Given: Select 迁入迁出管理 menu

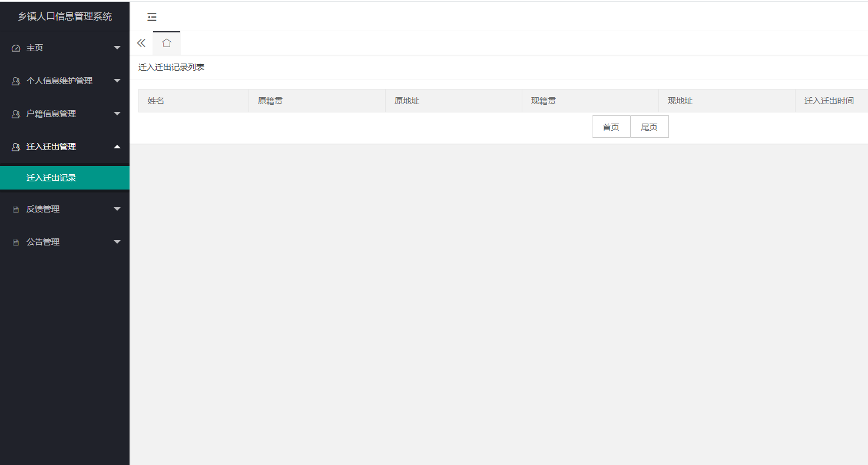Looking at the screenshot, I should pyautogui.click(x=65, y=147).
